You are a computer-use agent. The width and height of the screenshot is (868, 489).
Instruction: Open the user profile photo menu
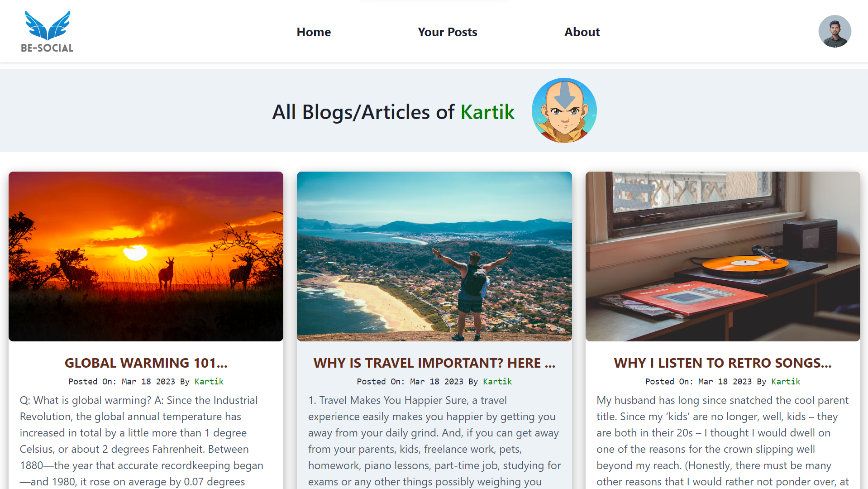835,31
